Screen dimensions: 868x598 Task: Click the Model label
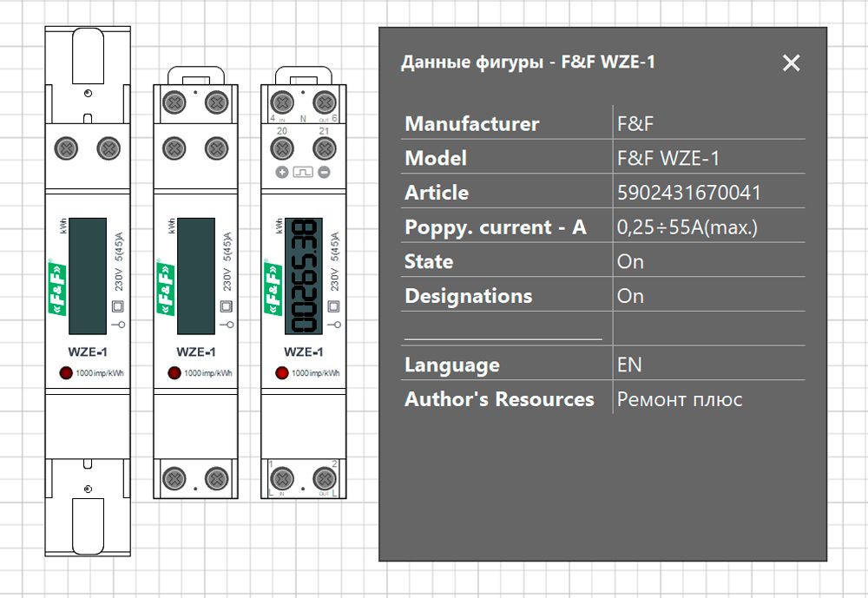[x=436, y=158]
